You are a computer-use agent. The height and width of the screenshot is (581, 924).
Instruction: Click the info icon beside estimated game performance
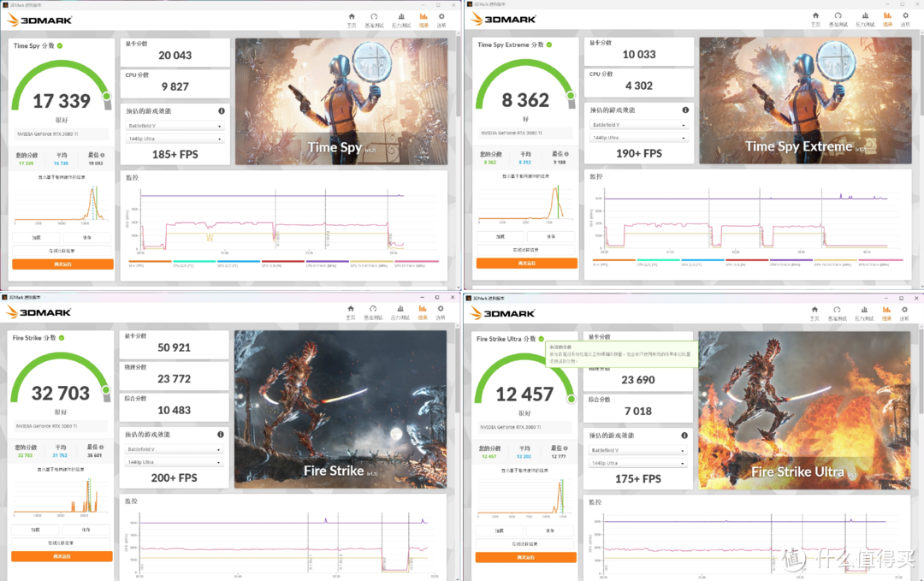[x=222, y=111]
